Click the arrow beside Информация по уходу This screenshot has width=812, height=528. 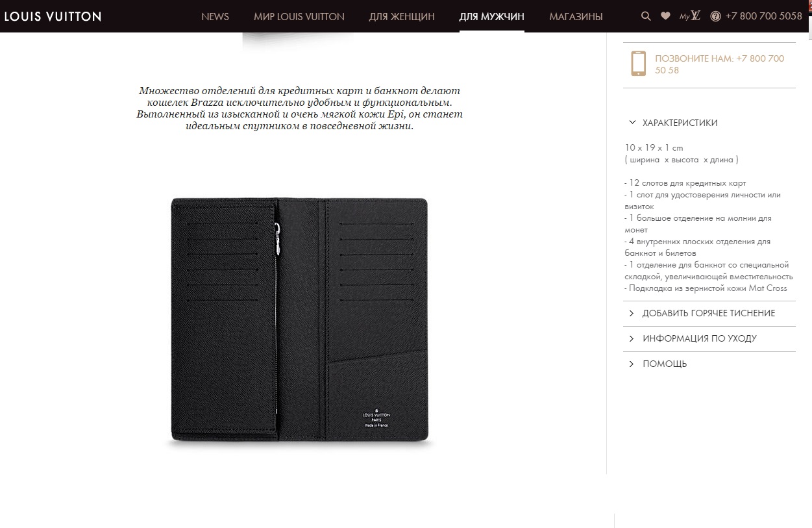click(632, 338)
